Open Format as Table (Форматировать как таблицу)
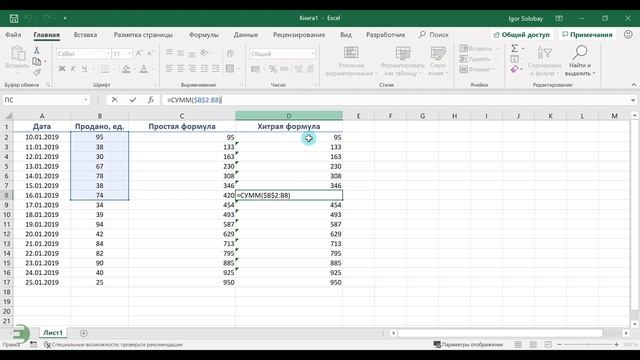Viewport: 640px width, 360px height. 402,61
